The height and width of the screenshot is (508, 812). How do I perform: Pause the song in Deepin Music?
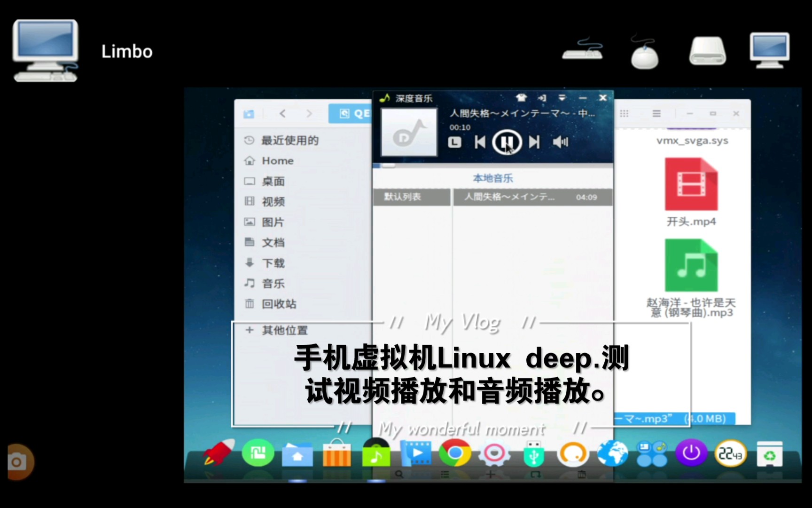point(506,142)
